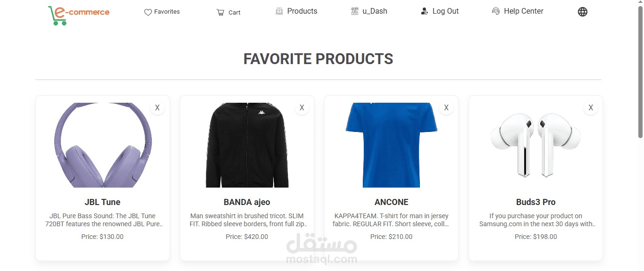Viewport: 644px width, 271px height.
Task: Click the Help Center headset icon
Action: pos(496,11)
